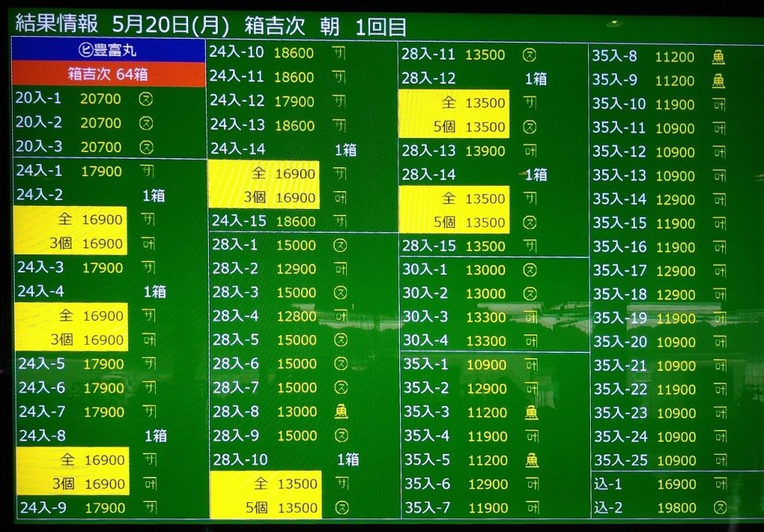
Task: Select the 35入-25 row label
Action: point(620,459)
